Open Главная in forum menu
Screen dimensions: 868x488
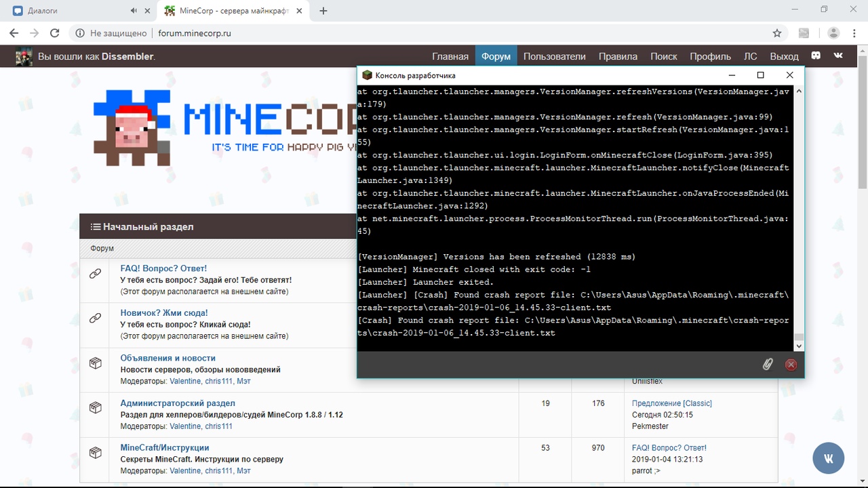pyautogui.click(x=450, y=56)
